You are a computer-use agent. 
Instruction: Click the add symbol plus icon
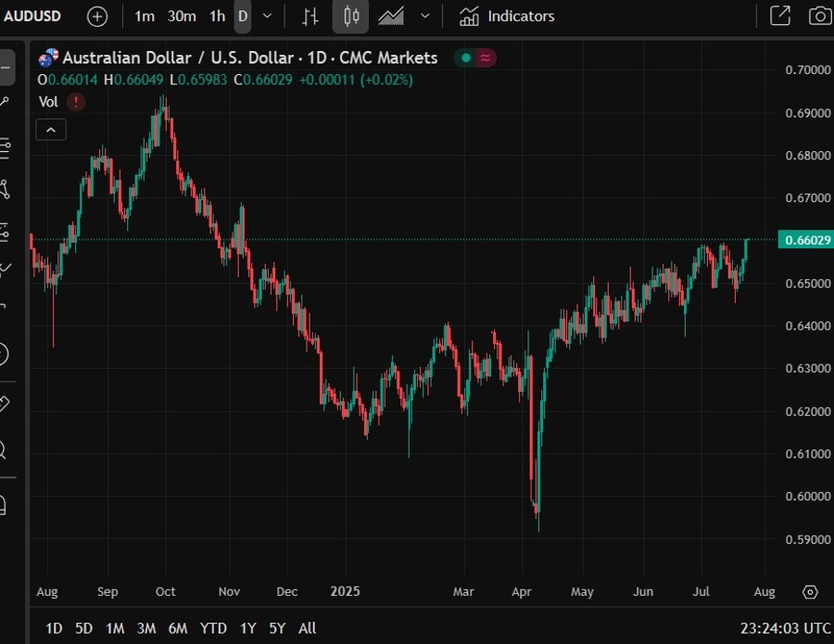click(97, 16)
